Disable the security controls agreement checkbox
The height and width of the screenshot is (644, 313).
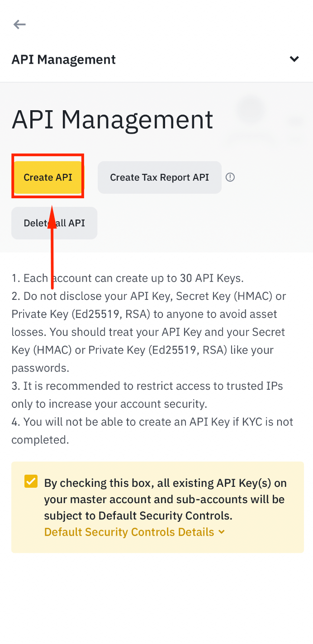click(30, 481)
